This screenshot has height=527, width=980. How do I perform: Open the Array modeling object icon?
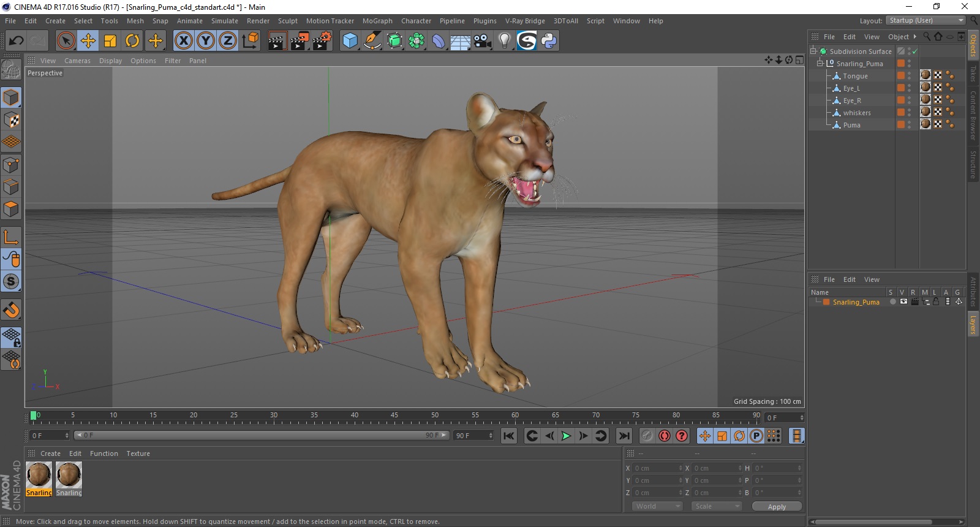417,41
